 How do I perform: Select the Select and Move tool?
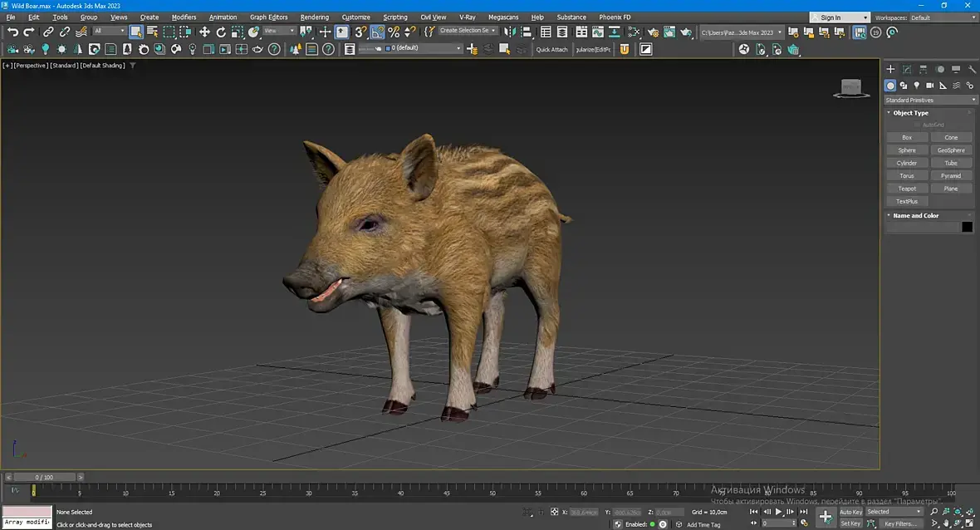pos(204,32)
